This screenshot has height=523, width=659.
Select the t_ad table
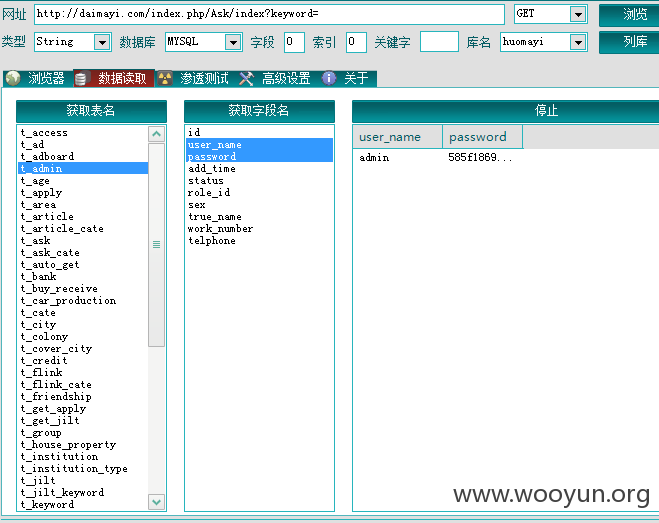(83, 145)
